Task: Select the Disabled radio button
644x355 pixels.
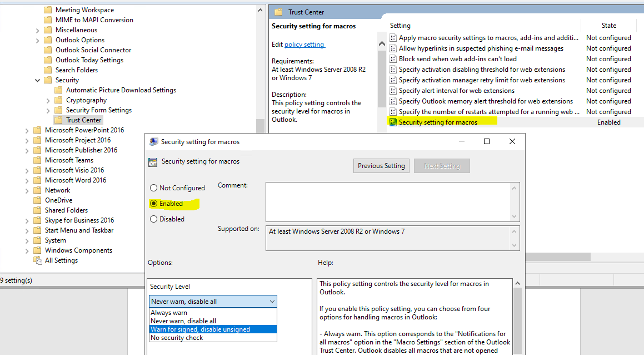Action: [x=153, y=219]
